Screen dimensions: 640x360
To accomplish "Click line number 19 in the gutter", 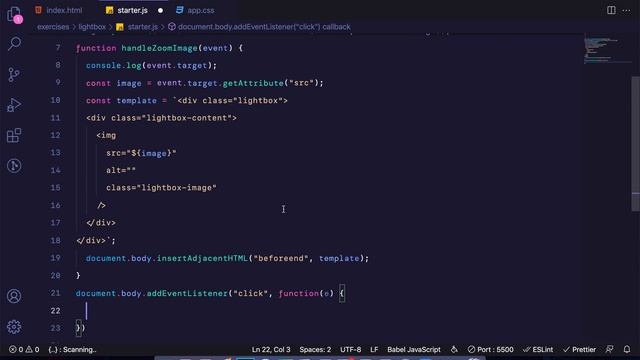I will [x=55, y=258].
